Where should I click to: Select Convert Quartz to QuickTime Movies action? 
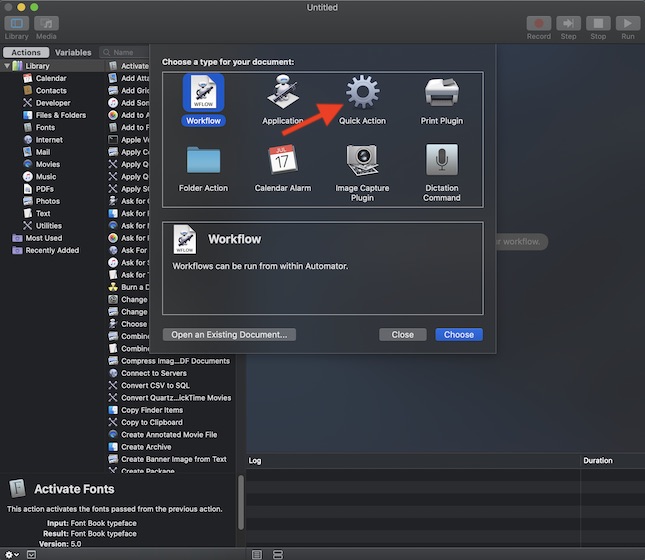176,398
